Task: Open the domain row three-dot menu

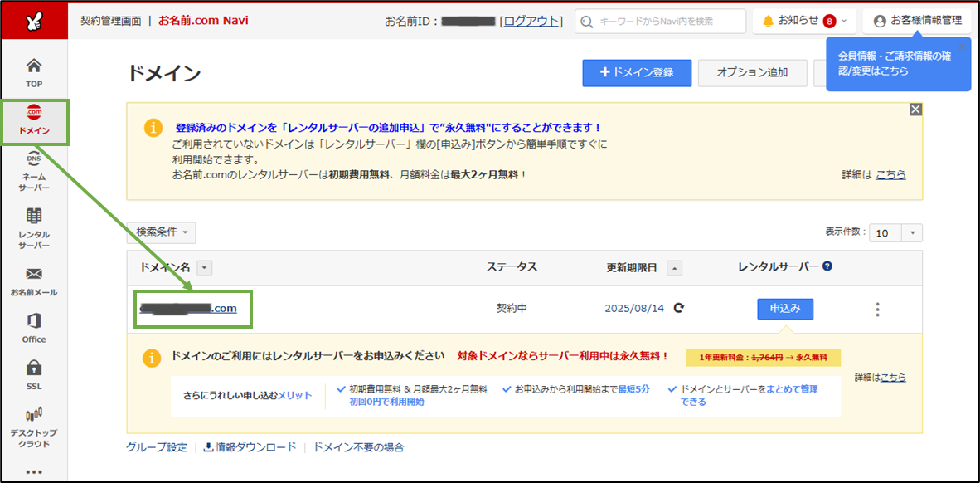Action: pos(877,309)
